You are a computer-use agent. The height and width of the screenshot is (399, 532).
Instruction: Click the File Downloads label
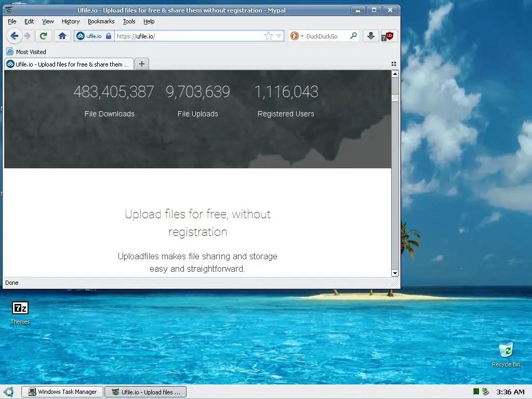[110, 114]
